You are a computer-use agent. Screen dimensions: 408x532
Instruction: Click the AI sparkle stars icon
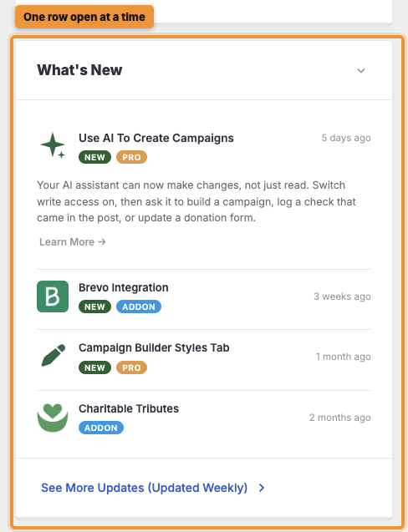[x=53, y=145]
